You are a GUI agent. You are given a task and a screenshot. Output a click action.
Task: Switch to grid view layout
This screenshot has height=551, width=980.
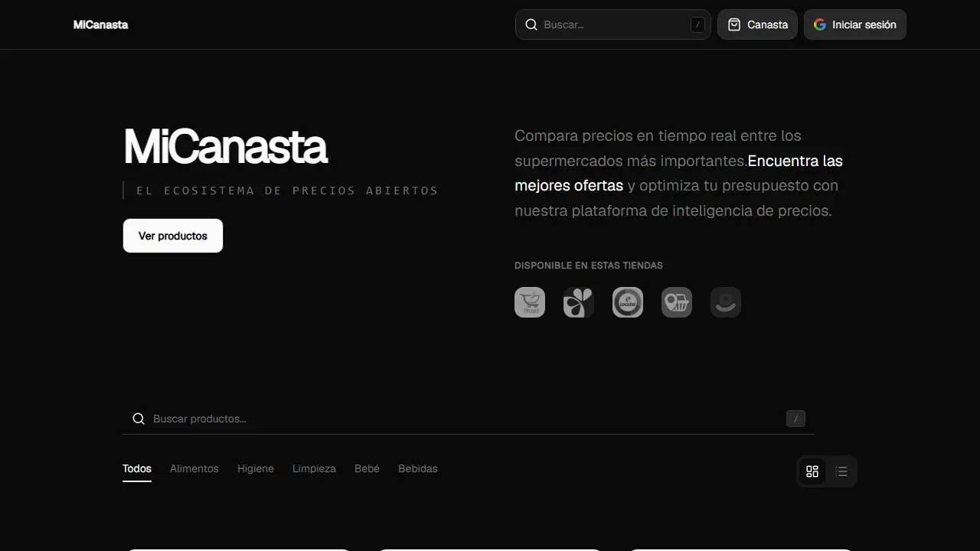[812, 471]
